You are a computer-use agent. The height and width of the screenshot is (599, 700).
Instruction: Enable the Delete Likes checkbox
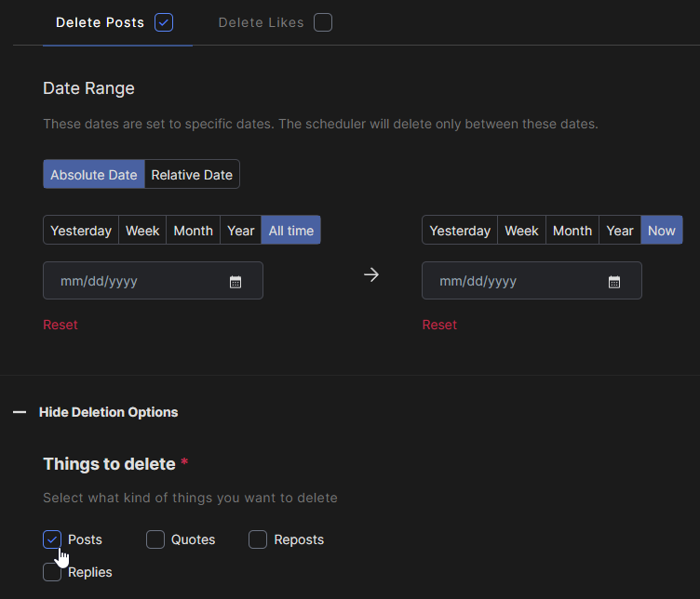tap(323, 22)
